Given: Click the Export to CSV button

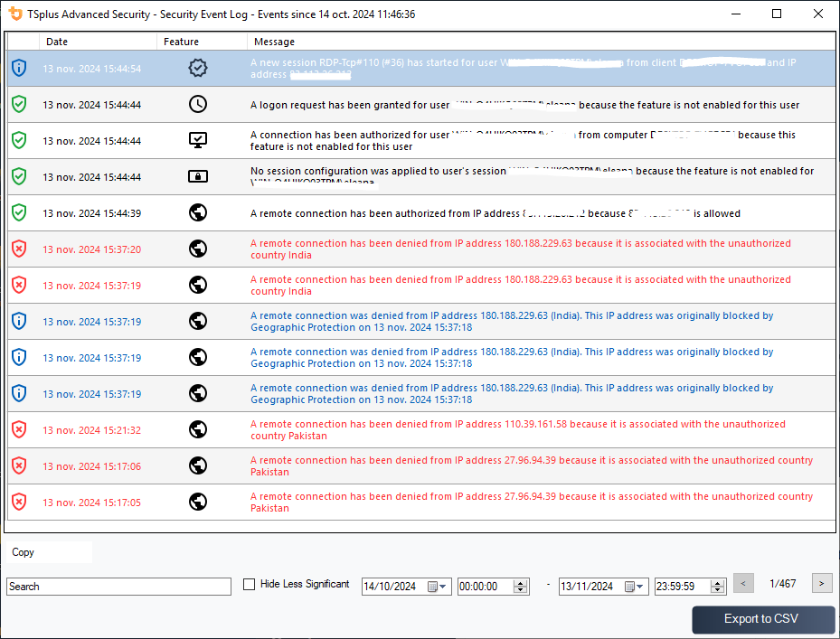Looking at the screenshot, I should click(x=761, y=619).
